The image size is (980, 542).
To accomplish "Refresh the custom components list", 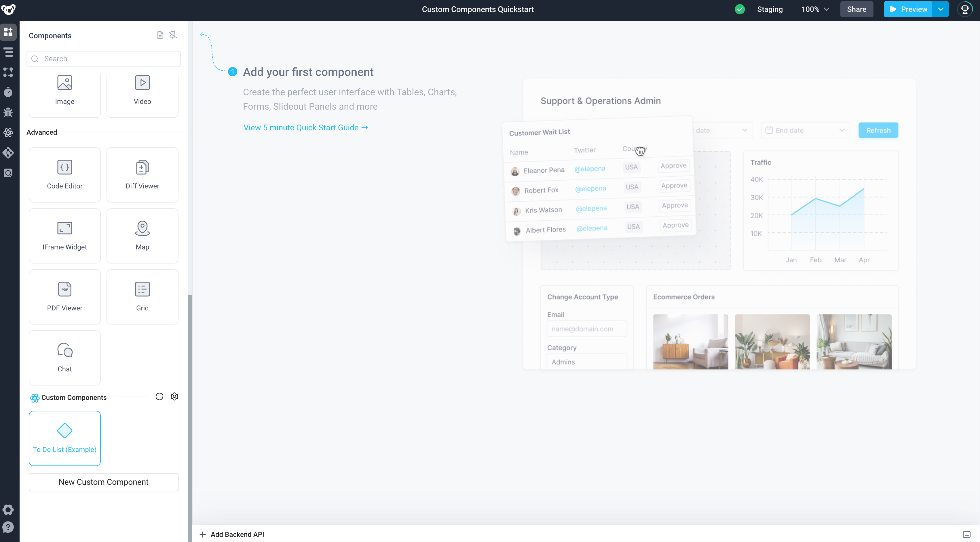I will [159, 396].
